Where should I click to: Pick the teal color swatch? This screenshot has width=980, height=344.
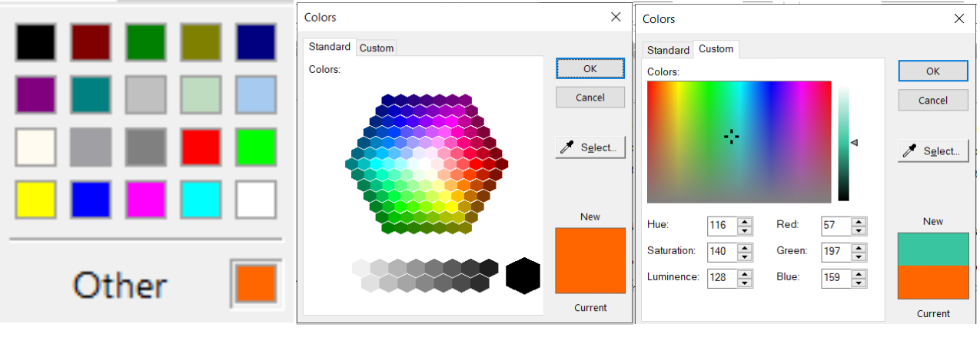pyautogui.click(x=91, y=94)
